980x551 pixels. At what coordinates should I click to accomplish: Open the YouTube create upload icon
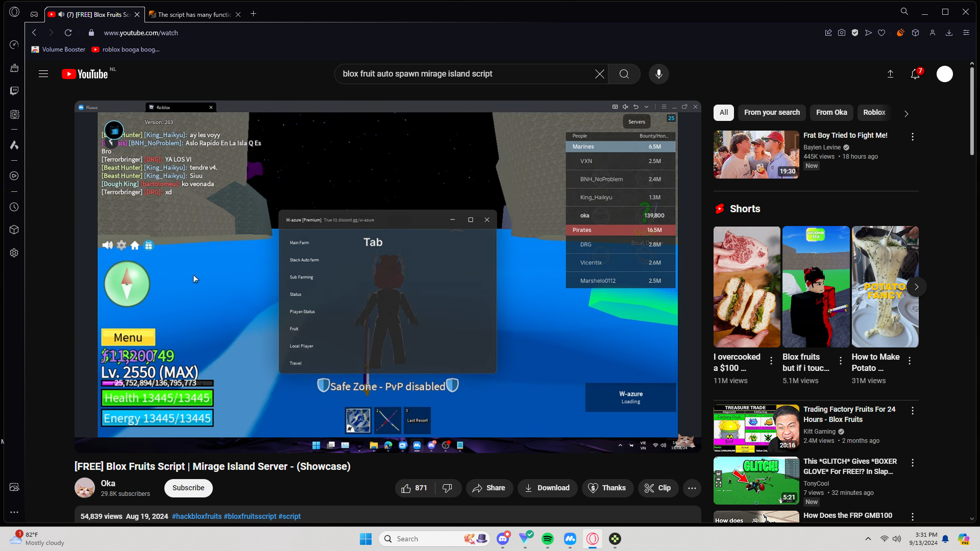coord(890,74)
